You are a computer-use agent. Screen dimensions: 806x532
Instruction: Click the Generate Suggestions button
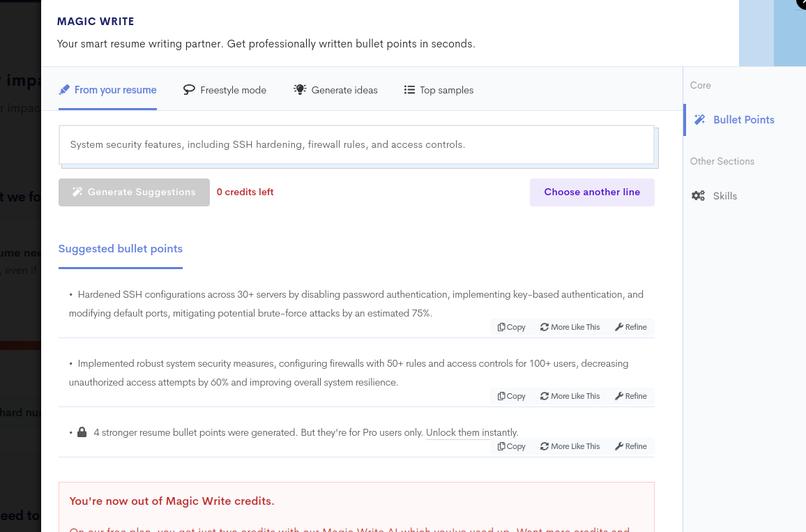click(134, 192)
